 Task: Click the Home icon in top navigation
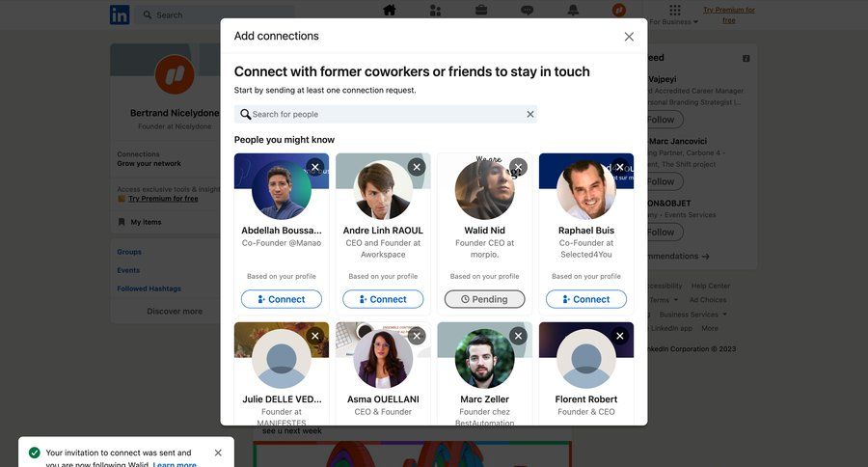pyautogui.click(x=390, y=11)
